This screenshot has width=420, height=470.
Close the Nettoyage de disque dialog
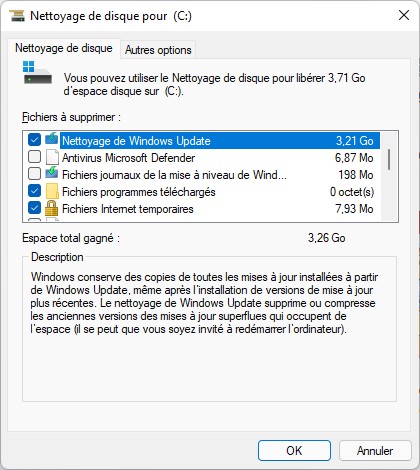404,15
